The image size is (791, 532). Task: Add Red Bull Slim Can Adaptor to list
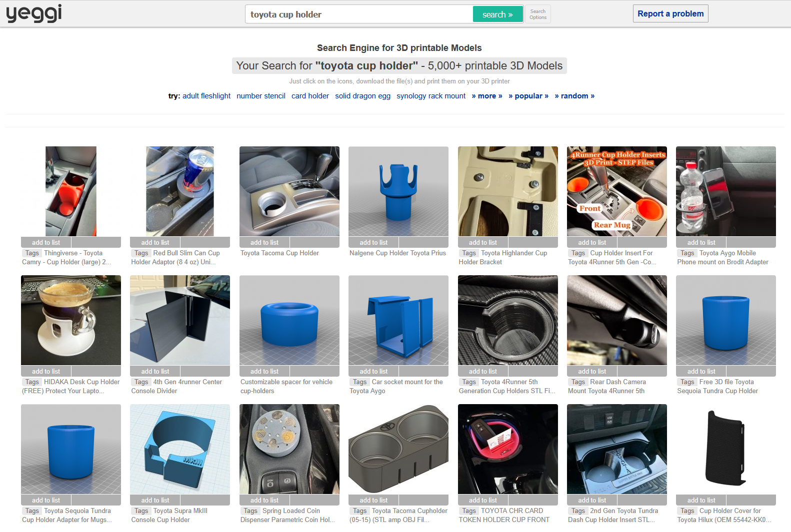pos(155,242)
